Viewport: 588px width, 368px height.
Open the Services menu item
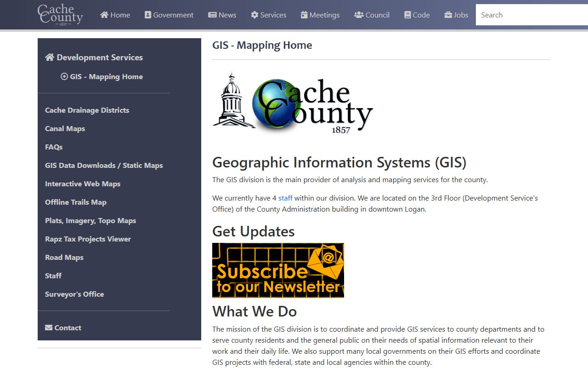point(269,15)
